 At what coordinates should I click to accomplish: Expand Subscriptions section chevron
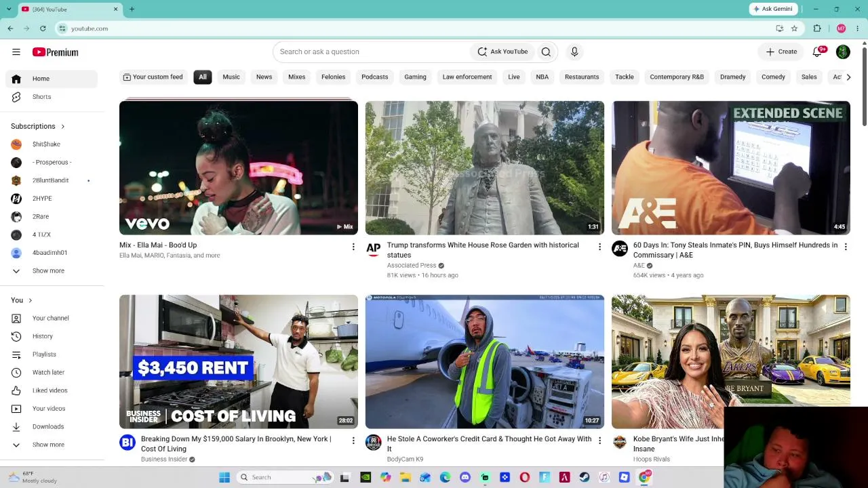[x=63, y=126]
